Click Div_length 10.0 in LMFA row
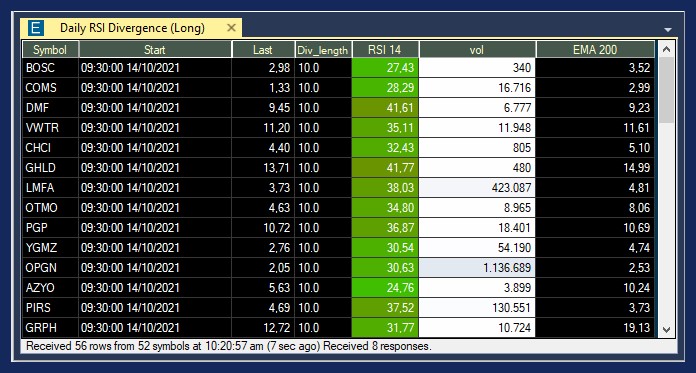The height and width of the screenshot is (373, 696). (323, 187)
